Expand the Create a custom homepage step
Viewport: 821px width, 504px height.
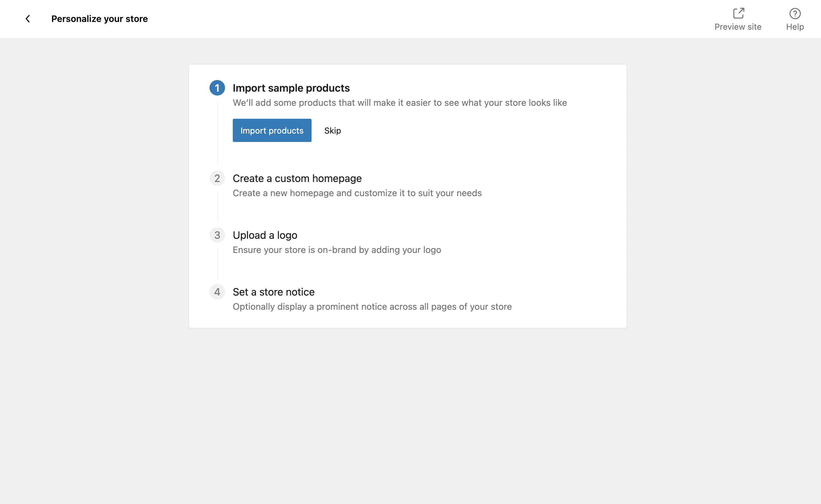(x=297, y=178)
